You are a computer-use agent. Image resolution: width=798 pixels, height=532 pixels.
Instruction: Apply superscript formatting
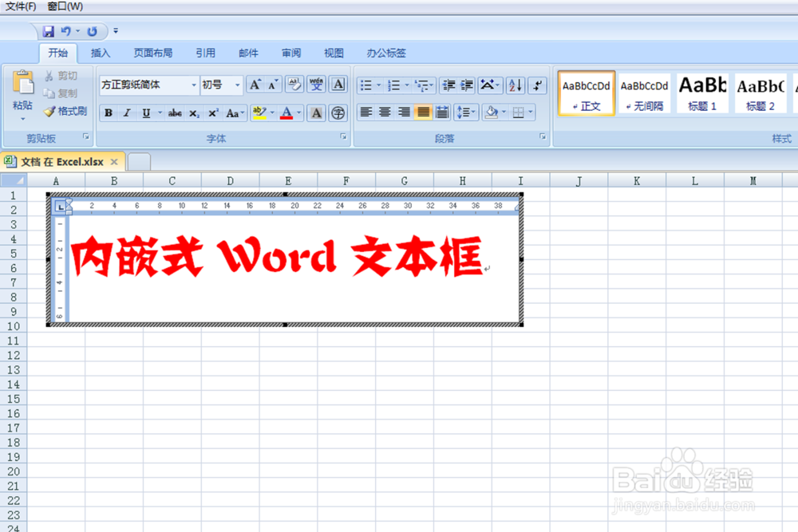point(211,112)
